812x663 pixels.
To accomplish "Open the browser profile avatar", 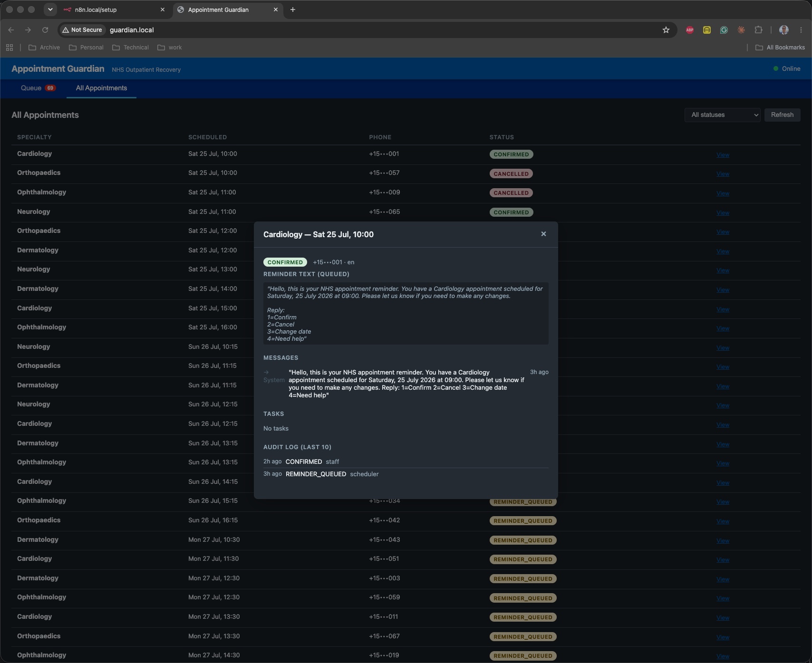I will [x=784, y=30].
